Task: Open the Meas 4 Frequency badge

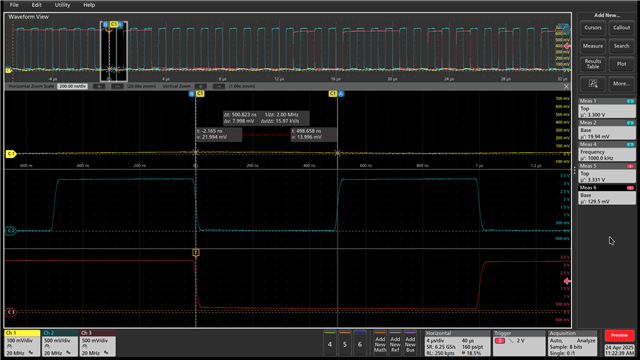Action: [607, 151]
